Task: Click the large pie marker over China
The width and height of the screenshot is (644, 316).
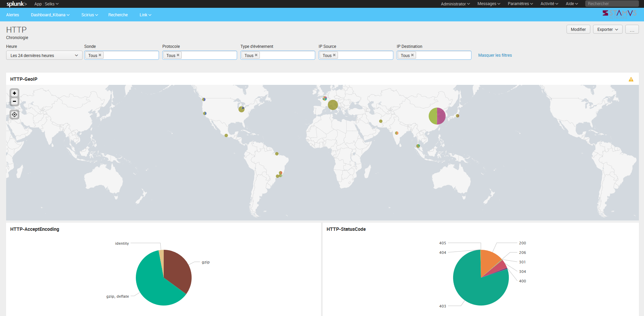Action: (437, 116)
